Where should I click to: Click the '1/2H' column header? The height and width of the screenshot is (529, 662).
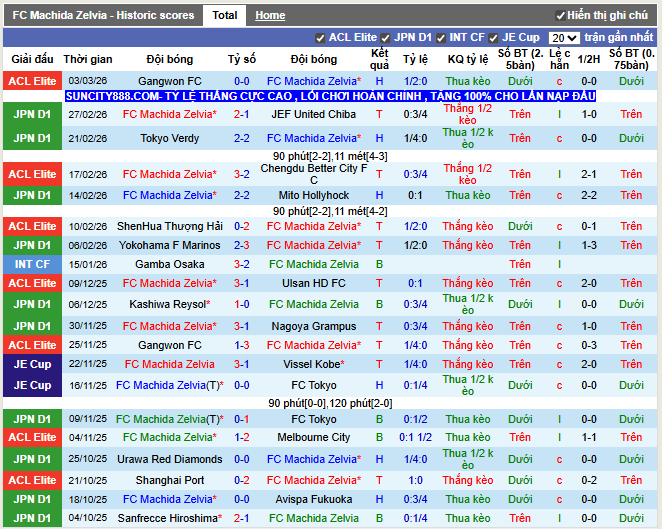(589, 59)
